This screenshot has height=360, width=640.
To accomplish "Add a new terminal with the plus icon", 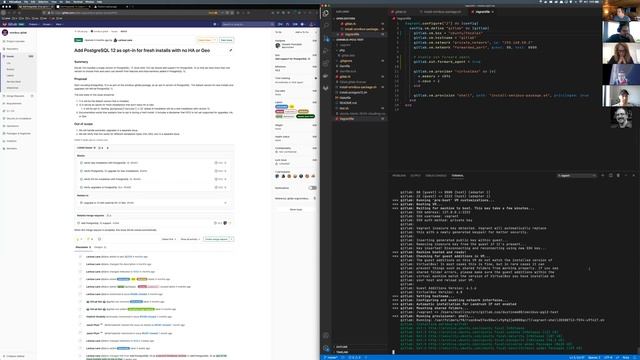I will pos(603,176).
